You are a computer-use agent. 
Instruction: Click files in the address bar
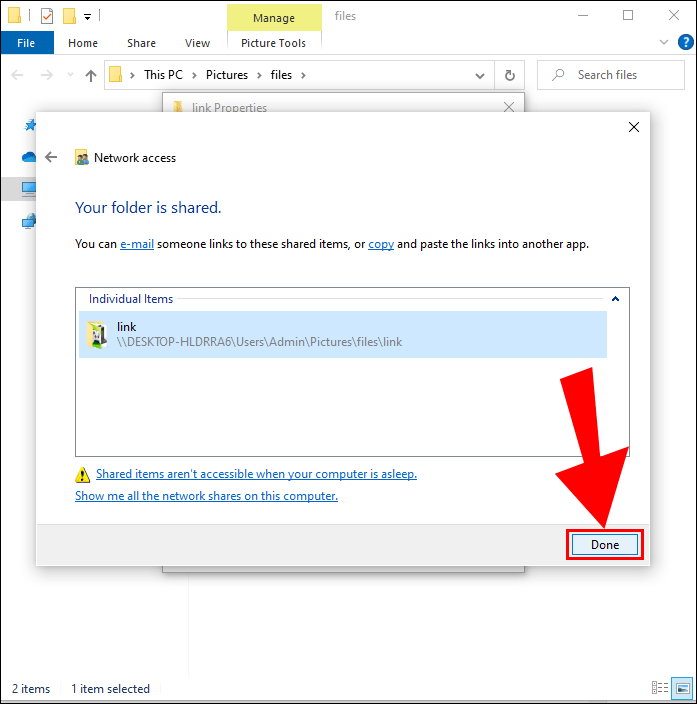point(281,75)
